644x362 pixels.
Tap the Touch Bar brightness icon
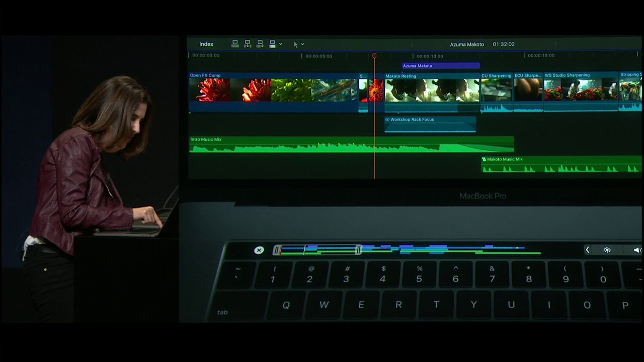tap(607, 250)
